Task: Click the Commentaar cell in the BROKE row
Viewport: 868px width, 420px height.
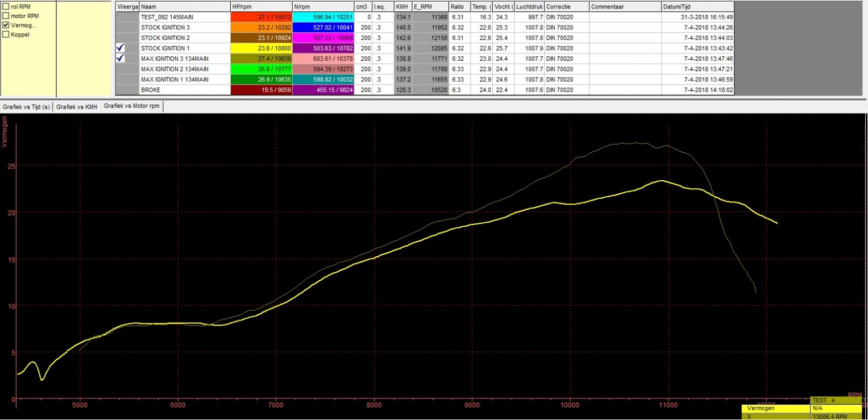Action: (625, 90)
